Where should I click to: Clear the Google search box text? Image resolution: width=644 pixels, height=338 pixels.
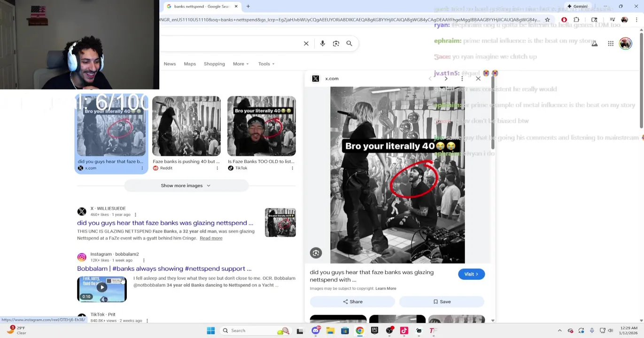pos(306,43)
